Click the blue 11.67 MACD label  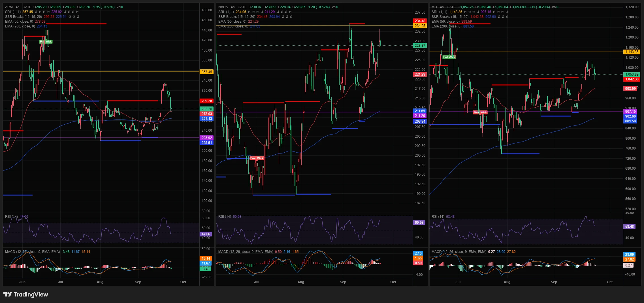[206, 263]
